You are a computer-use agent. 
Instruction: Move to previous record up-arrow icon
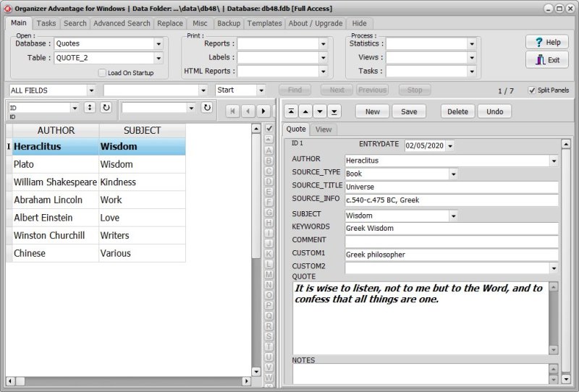click(305, 111)
